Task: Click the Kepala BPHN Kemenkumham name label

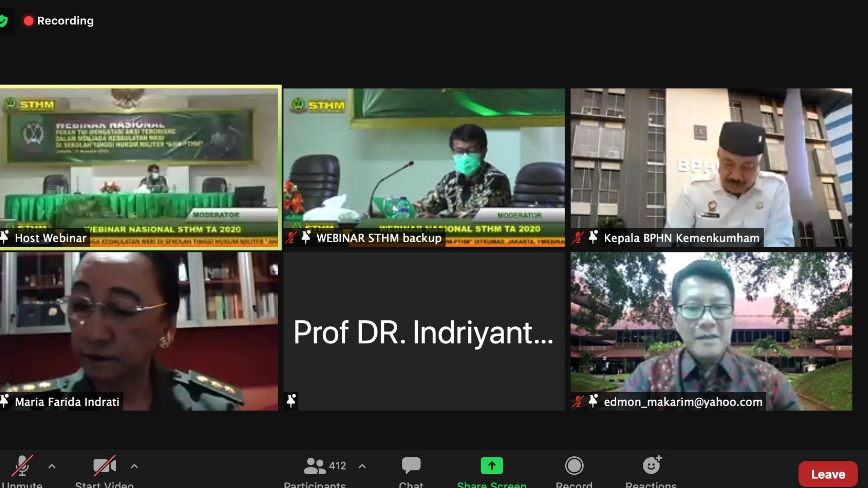Action: [681, 238]
